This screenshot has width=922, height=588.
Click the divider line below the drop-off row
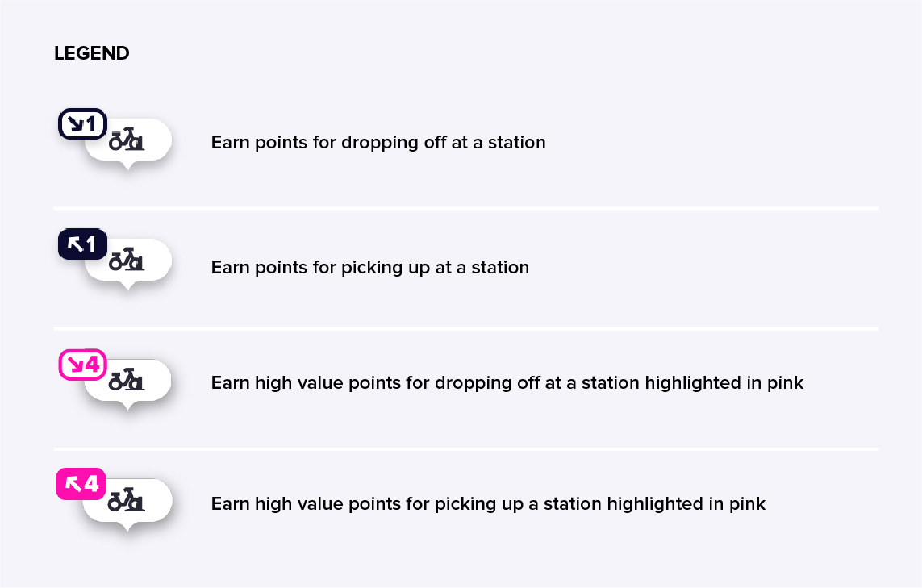click(466, 208)
